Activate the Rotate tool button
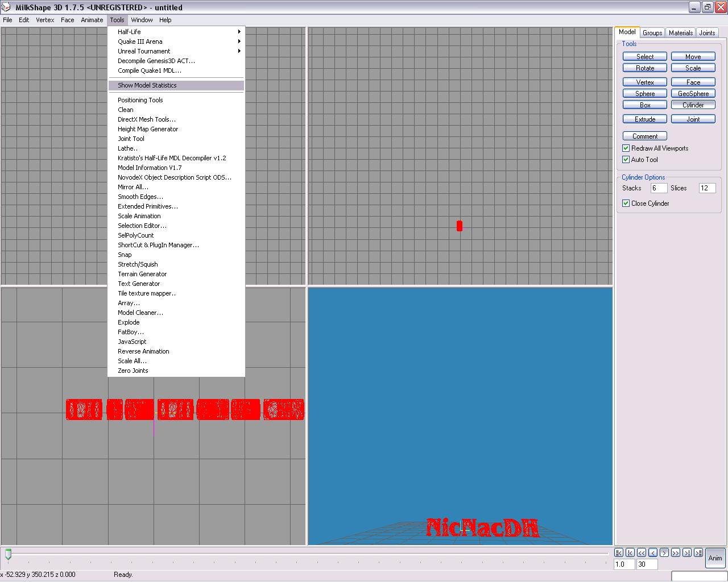 coord(645,68)
